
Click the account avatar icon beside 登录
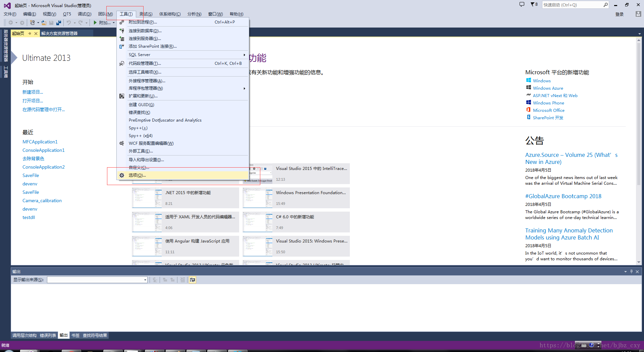pos(638,14)
